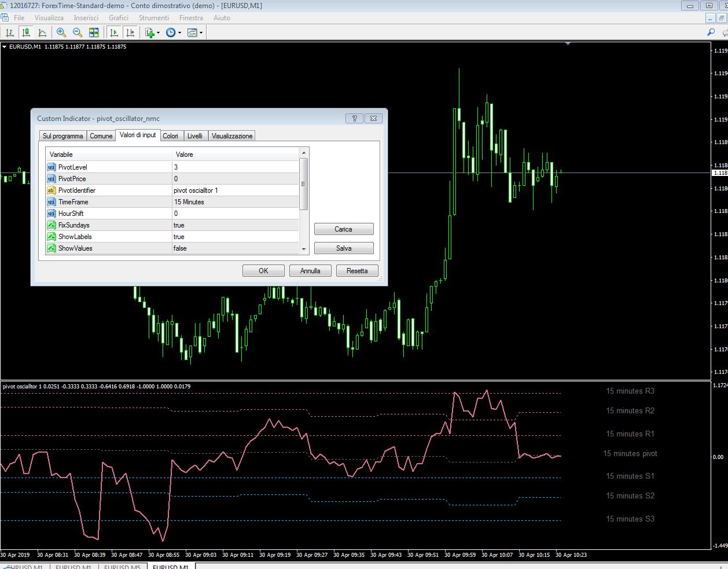The image size is (728, 569).
Task: Expand the periods clock dropdown
Action: [x=180, y=33]
